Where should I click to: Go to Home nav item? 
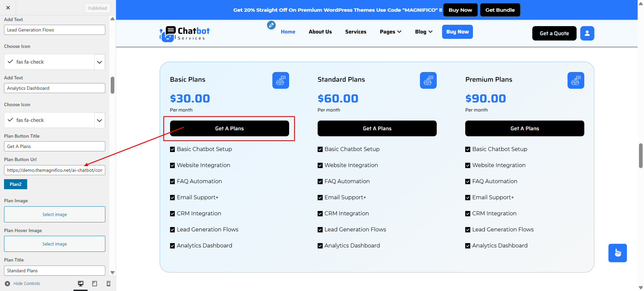tap(288, 32)
